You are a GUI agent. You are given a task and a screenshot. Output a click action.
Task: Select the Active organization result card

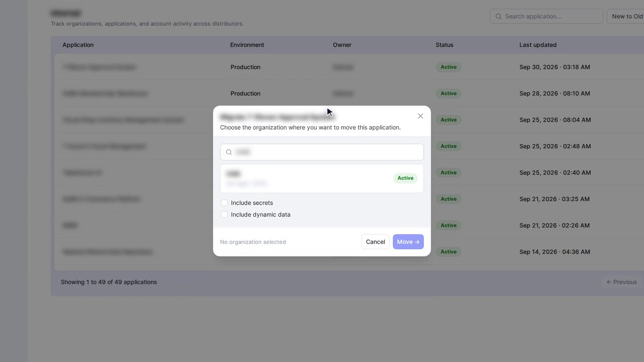[x=322, y=178]
